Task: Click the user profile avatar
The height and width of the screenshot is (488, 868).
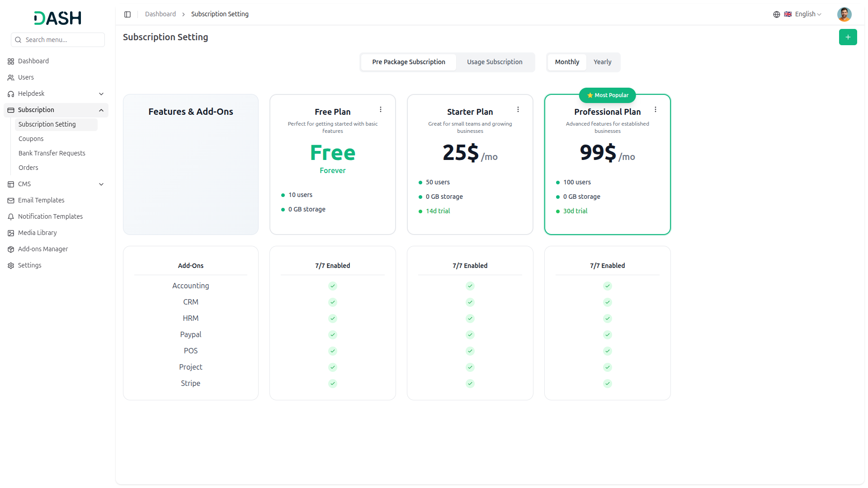Action: point(844,14)
